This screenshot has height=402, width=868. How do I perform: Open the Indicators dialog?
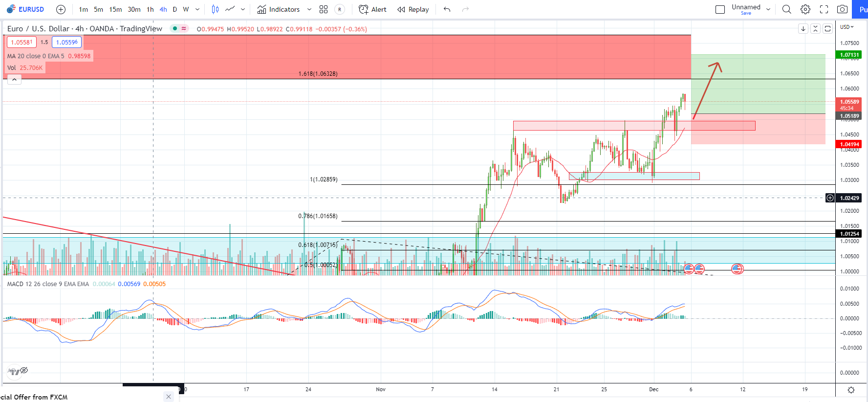click(x=279, y=9)
